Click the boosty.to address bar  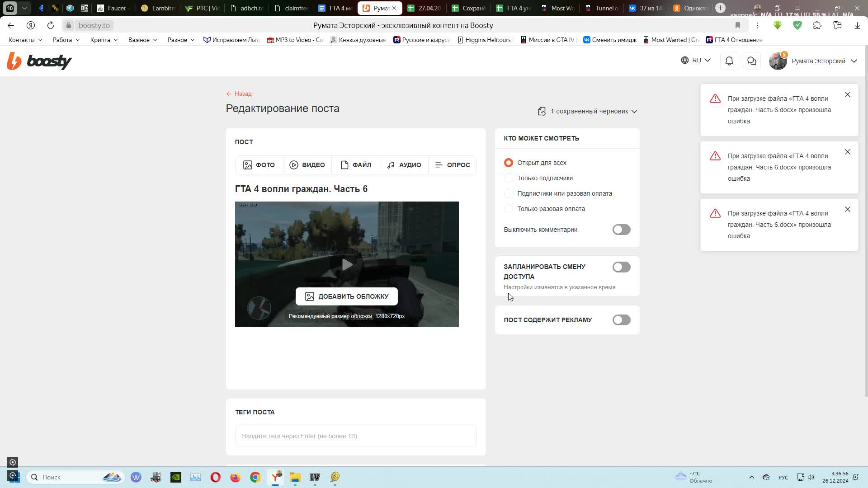pyautogui.click(x=94, y=25)
